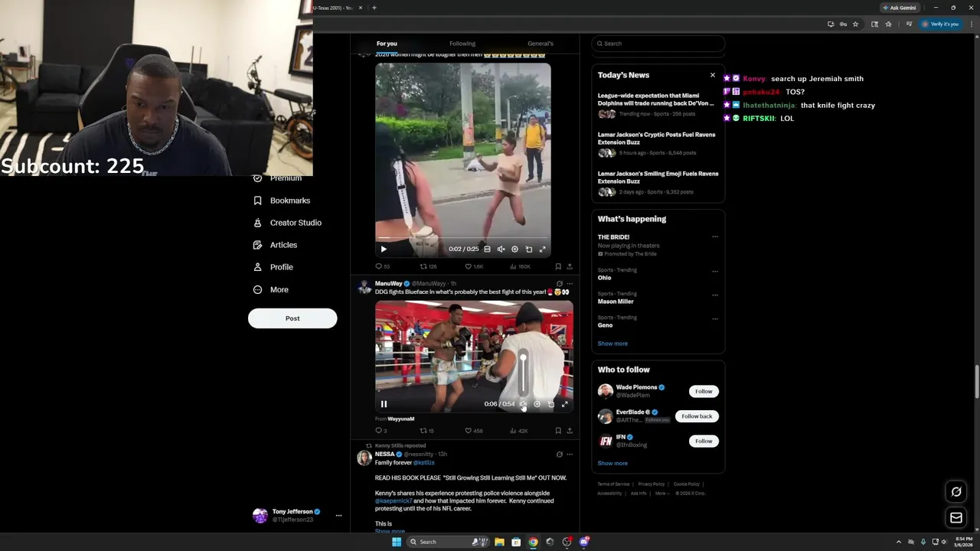
Task: Bookmark the ManuWay DDG post
Action: click(558, 431)
